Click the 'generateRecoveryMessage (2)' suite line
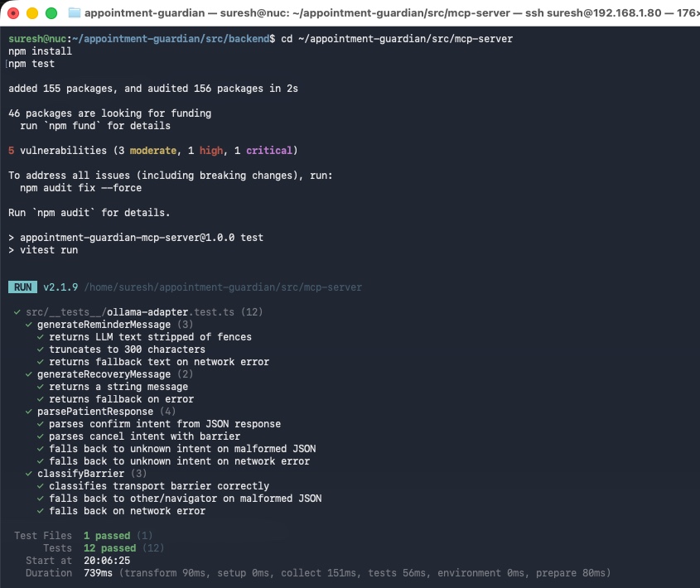Viewport: 700px width, 588px height. (115, 374)
